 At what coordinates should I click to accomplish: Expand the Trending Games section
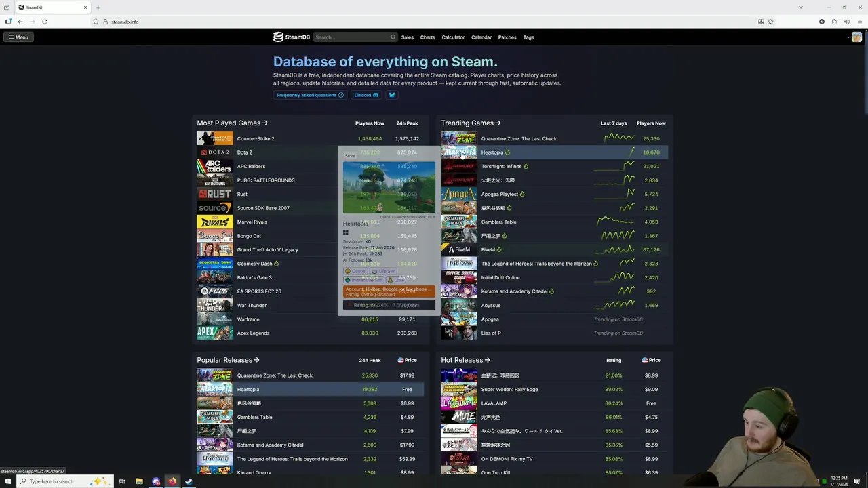(471, 123)
